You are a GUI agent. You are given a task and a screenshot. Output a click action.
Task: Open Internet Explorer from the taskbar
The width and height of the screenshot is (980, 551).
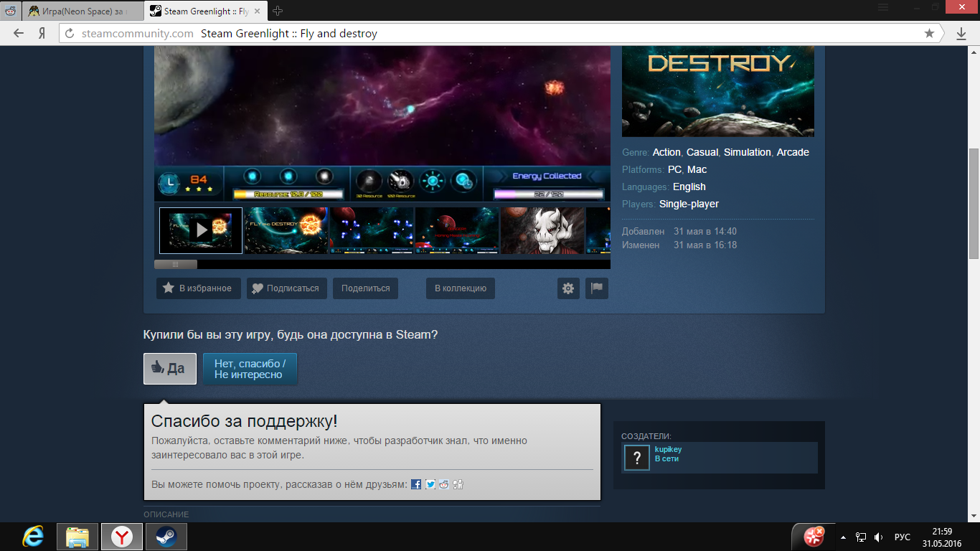33,537
